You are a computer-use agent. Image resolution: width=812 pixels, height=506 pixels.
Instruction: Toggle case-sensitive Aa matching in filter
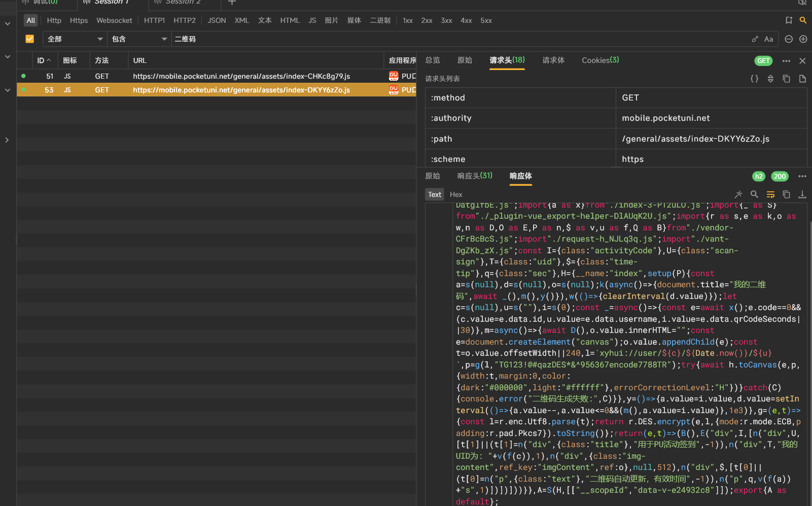(769, 39)
